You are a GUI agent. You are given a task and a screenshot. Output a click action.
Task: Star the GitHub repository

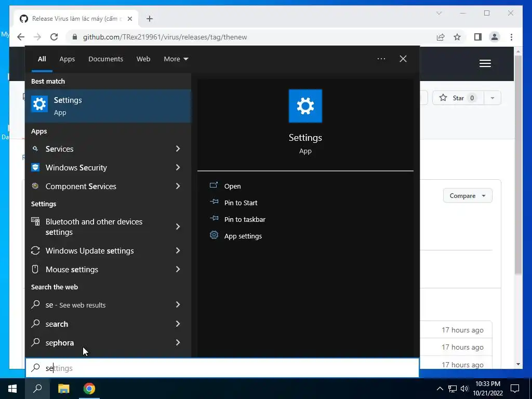pyautogui.click(x=458, y=98)
